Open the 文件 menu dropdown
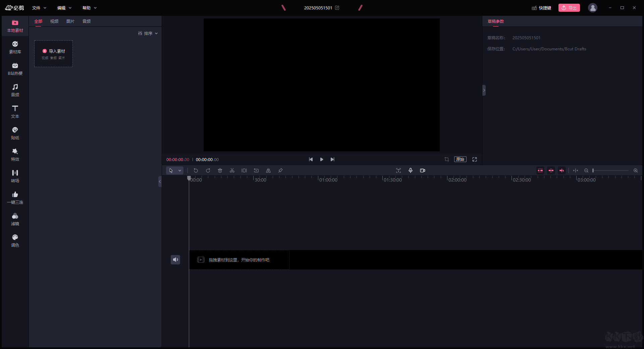 [39, 8]
